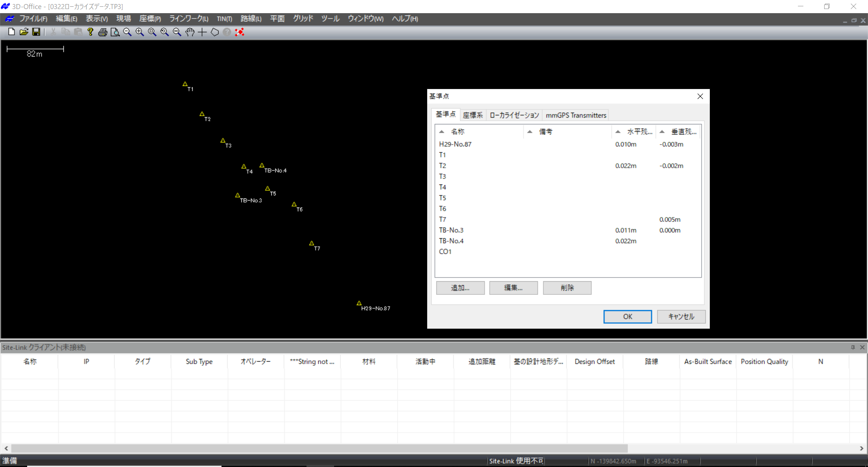Open the TIN menu
This screenshot has height=467, width=868.
[224, 19]
